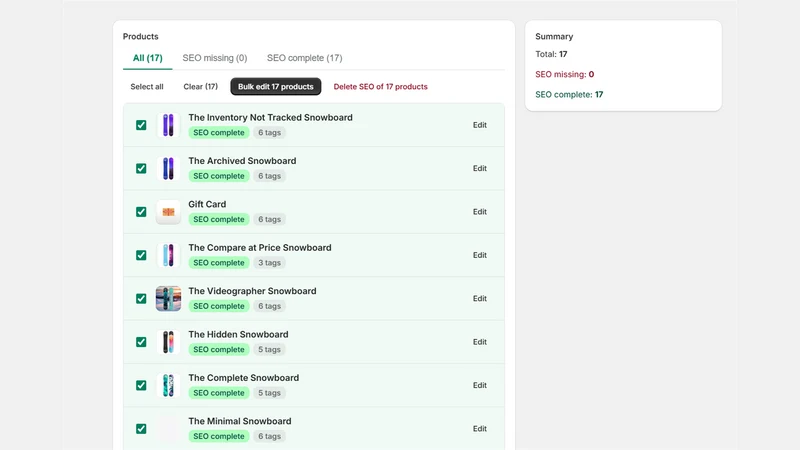Viewport: 800px width, 450px height.
Task: Click SEO complete badge on The Hidden Snowboard
Action: (219, 349)
